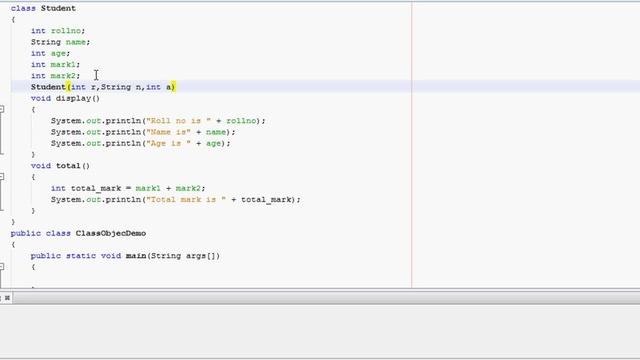The height and width of the screenshot is (360, 640).
Task: Click the 'class Student' declaration line
Action: point(43,8)
